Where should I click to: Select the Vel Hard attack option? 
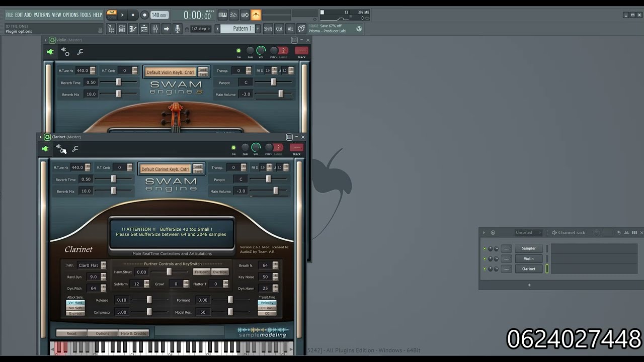pyautogui.click(x=75, y=303)
